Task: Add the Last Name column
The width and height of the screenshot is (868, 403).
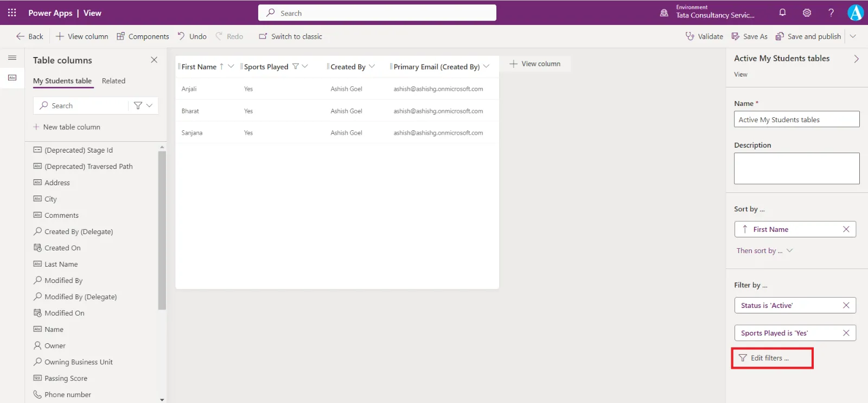Action: (x=55, y=264)
